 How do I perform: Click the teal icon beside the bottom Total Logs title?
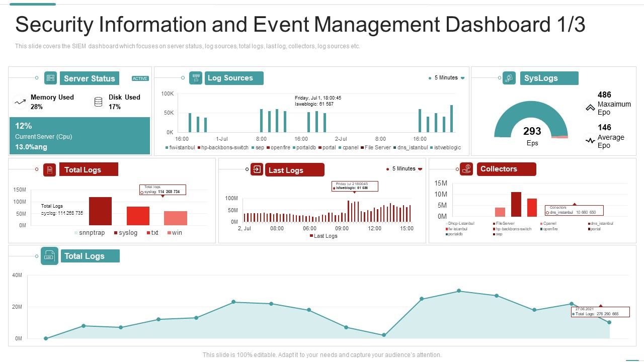pyautogui.click(x=49, y=256)
